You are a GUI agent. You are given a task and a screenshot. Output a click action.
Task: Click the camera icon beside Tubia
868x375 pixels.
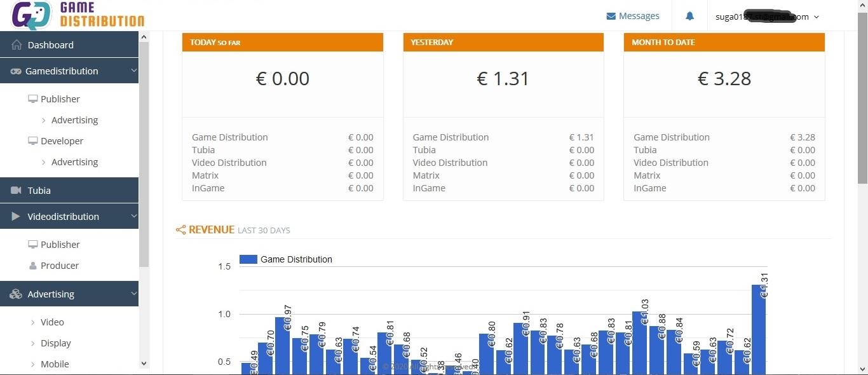[x=17, y=191]
